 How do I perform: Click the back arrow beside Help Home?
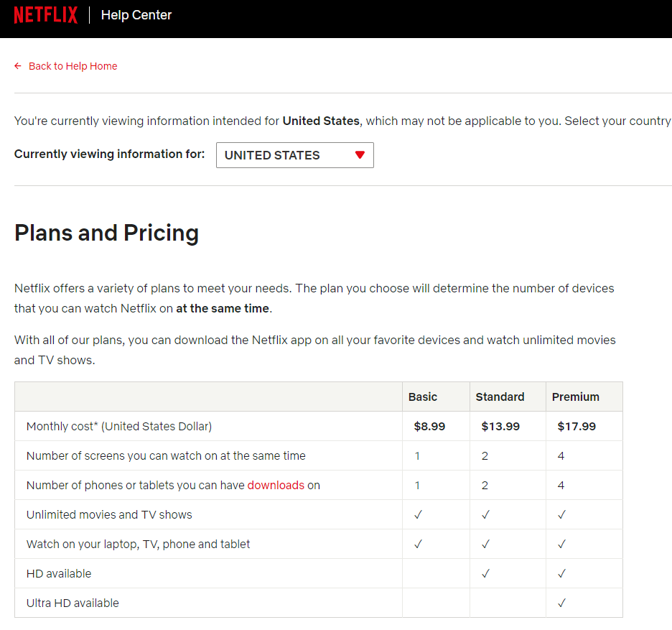coord(18,66)
